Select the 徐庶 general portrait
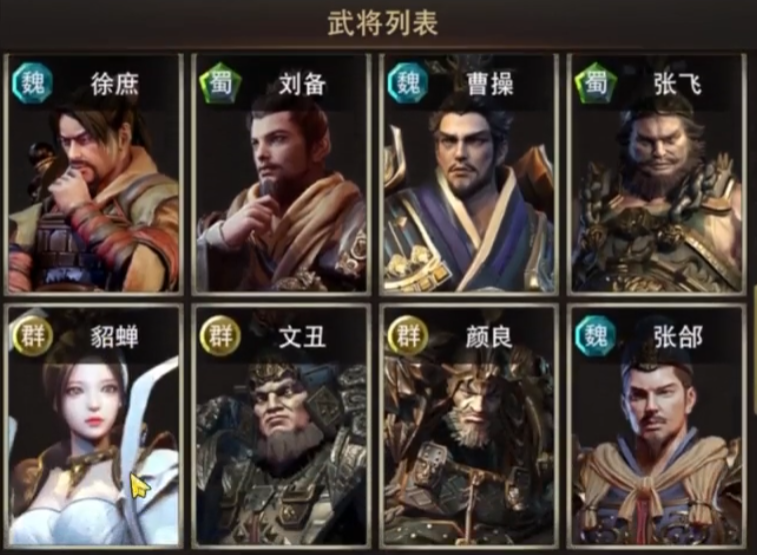The height and width of the screenshot is (555, 757). pos(94,174)
